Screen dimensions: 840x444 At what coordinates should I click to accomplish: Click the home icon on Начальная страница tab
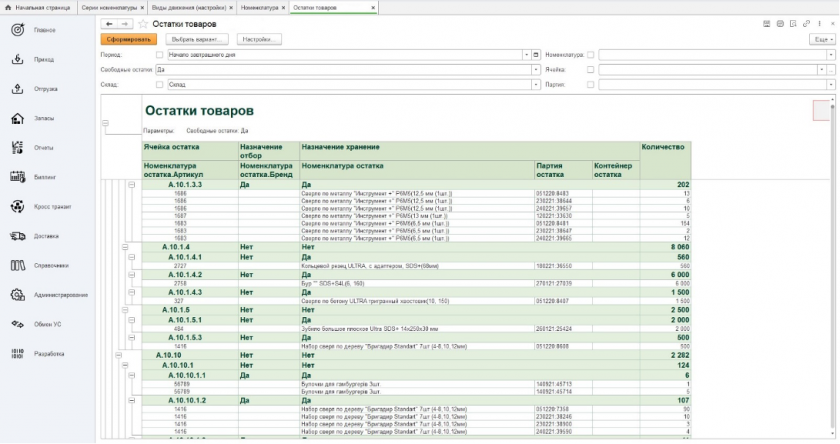coord(8,7)
